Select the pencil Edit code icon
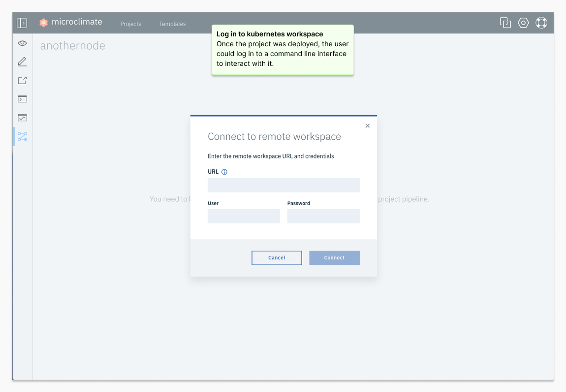 (x=22, y=62)
